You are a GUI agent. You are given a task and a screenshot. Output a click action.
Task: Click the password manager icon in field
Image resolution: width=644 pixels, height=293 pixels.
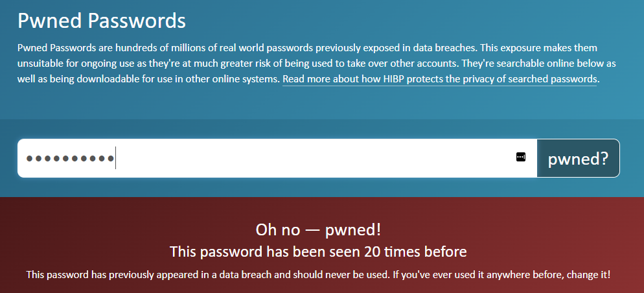(x=520, y=157)
